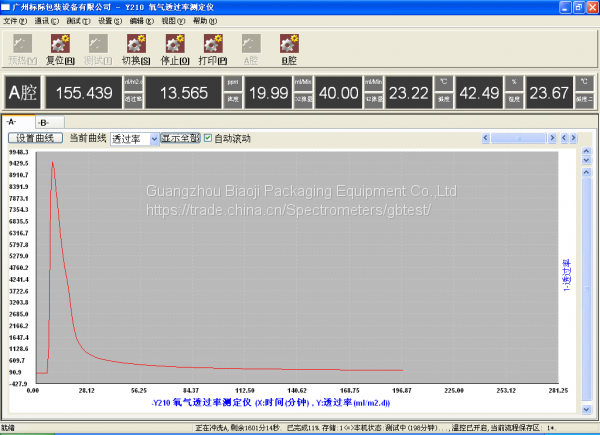Click the 设置曲线 button
The image size is (600, 435).
tap(36, 138)
